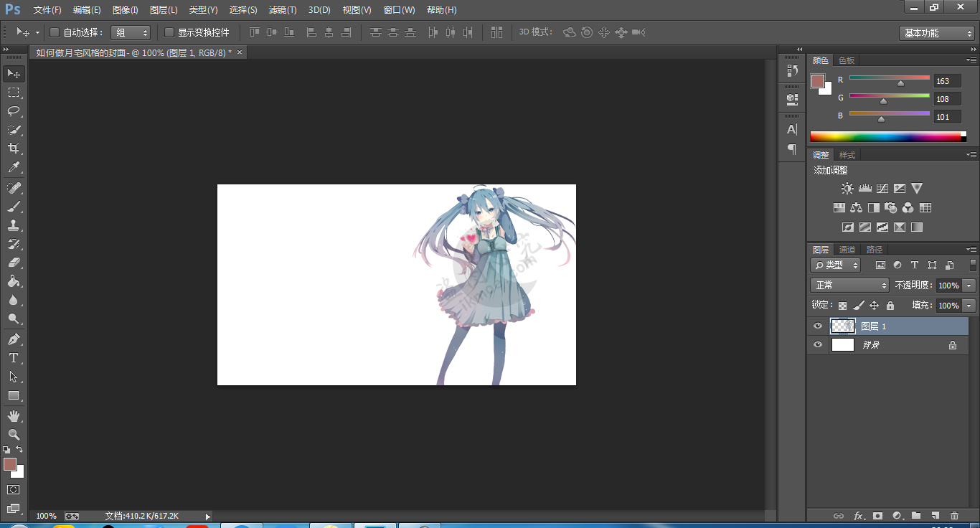
Task: Open the 不透明度 opacity slider arrow
Action: pos(970,286)
